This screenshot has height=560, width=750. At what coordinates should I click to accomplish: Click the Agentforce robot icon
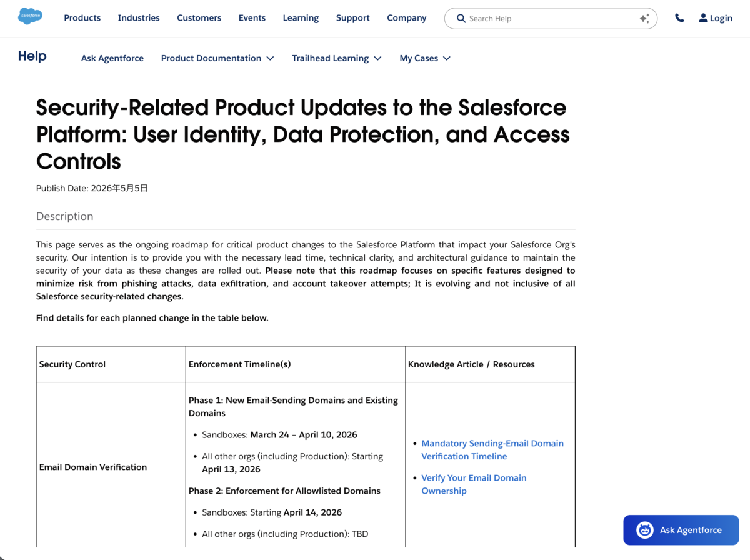tap(644, 530)
